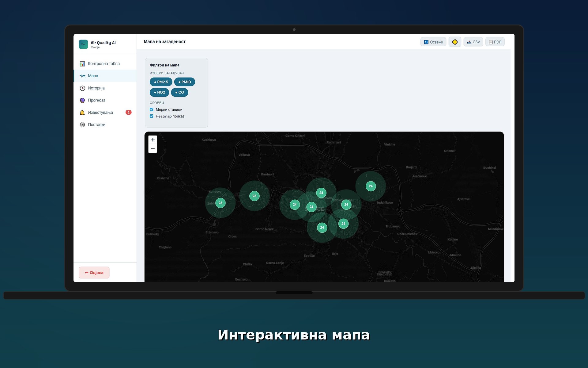Screen dimensions: 588x368
Task: Zoom out the map with minus button
Action: 153,148
